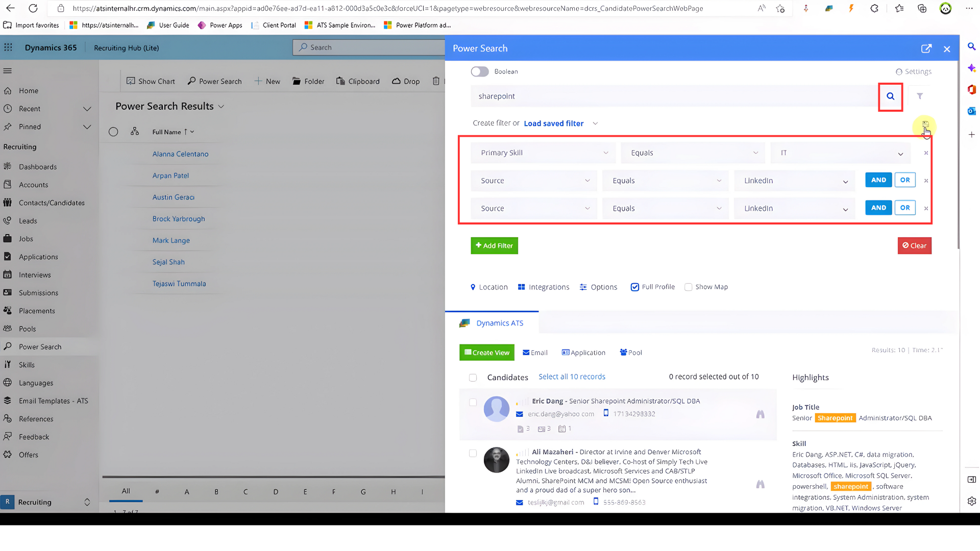Open Edge sidebar Copilot icon
Image resolution: width=980 pixels, height=551 pixels.
pos(971,68)
